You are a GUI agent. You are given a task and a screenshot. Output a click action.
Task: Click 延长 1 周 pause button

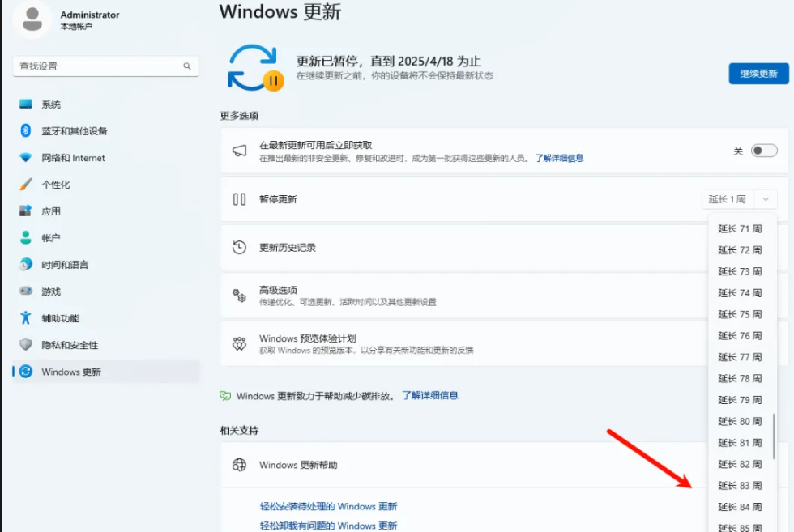click(x=728, y=199)
